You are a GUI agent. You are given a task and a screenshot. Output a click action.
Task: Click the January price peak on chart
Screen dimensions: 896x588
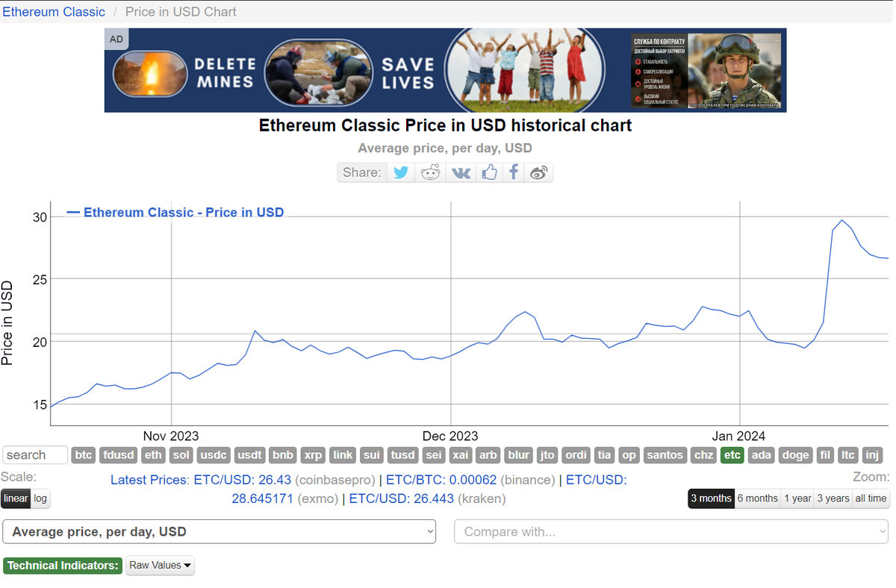click(842, 220)
